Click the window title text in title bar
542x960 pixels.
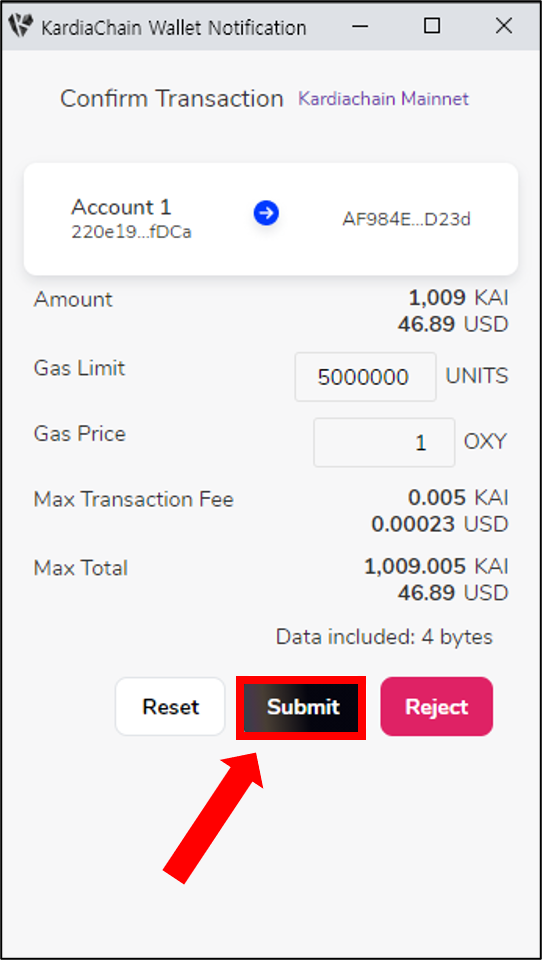point(174,27)
